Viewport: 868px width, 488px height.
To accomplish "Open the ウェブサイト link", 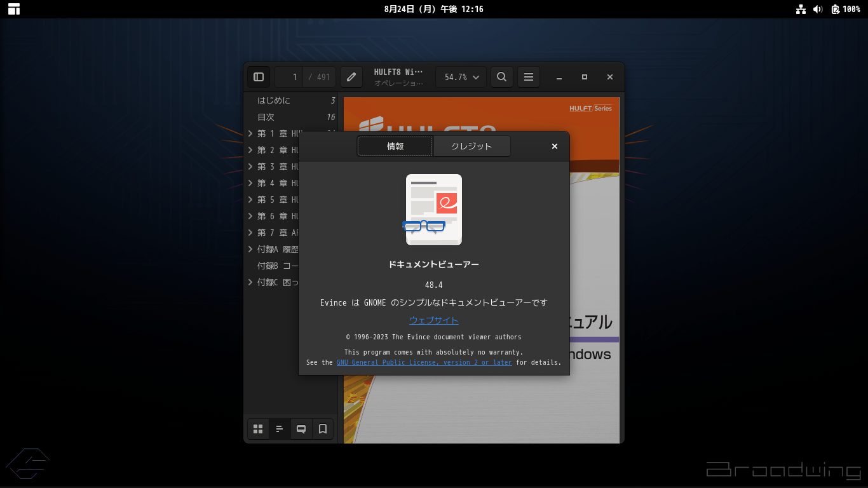I will coord(434,320).
